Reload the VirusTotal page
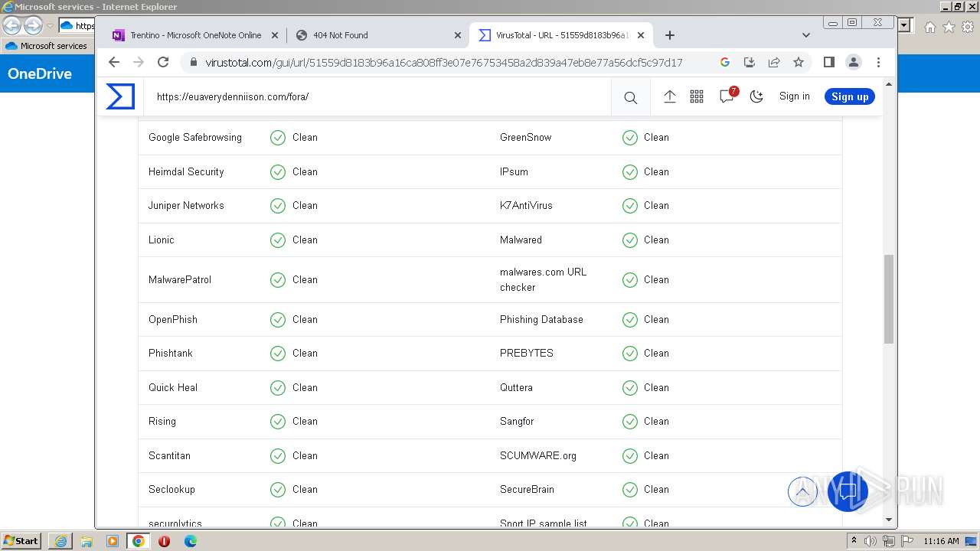The width and height of the screenshot is (980, 551). click(x=163, y=62)
